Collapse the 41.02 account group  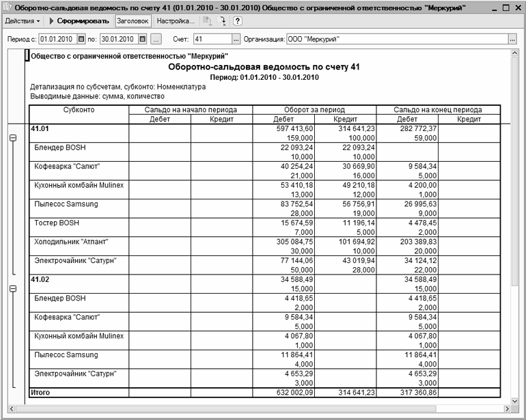[12, 289]
